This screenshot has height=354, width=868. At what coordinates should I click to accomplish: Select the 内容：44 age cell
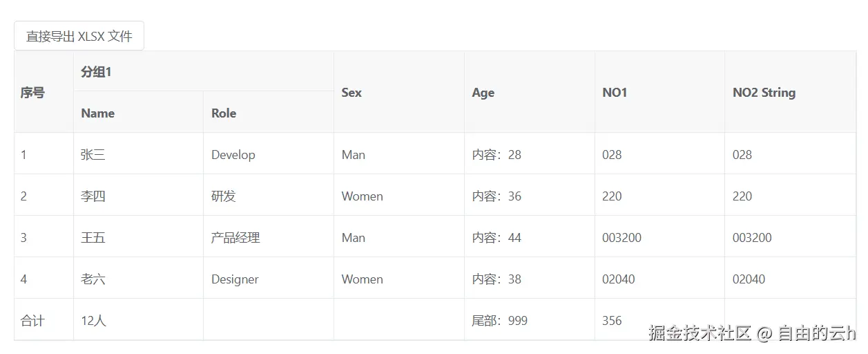pos(496,238)
